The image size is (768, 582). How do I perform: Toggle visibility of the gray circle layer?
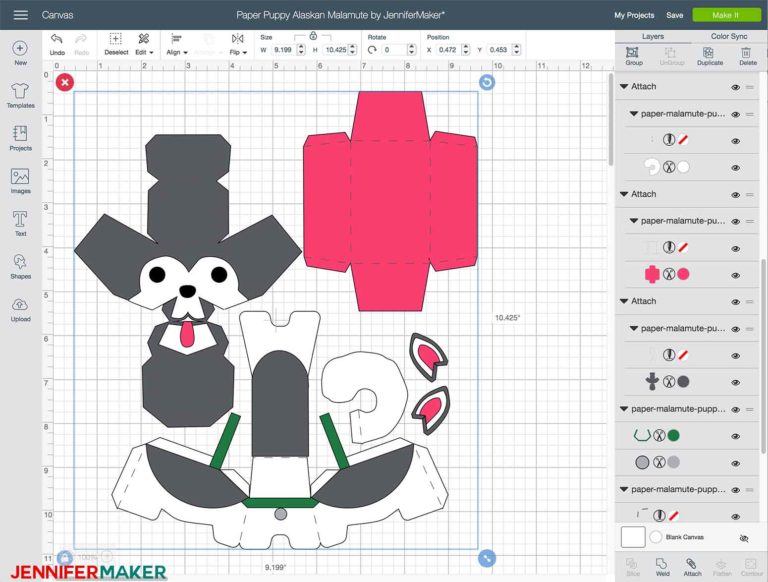[735, 463]
